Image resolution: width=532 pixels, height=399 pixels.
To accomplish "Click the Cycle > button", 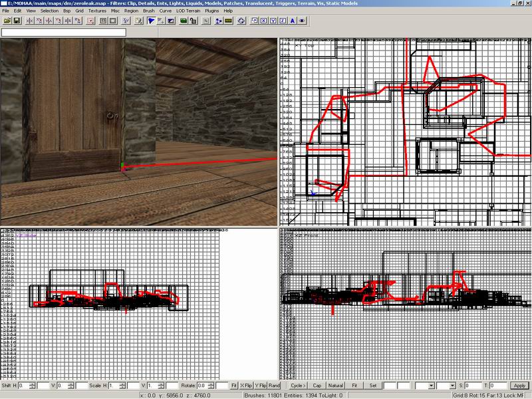I will click(298, 386).
